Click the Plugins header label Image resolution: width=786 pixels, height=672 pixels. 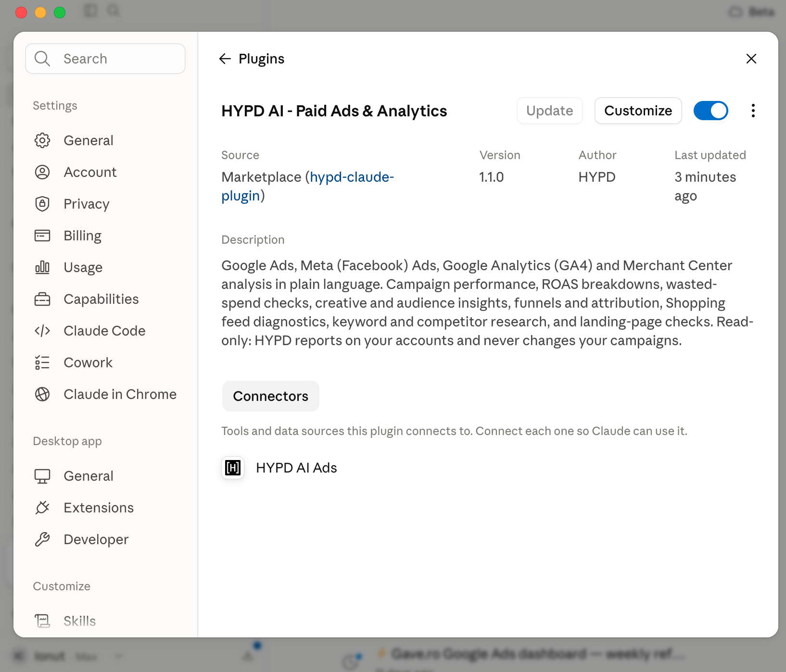tap(262, 59)
